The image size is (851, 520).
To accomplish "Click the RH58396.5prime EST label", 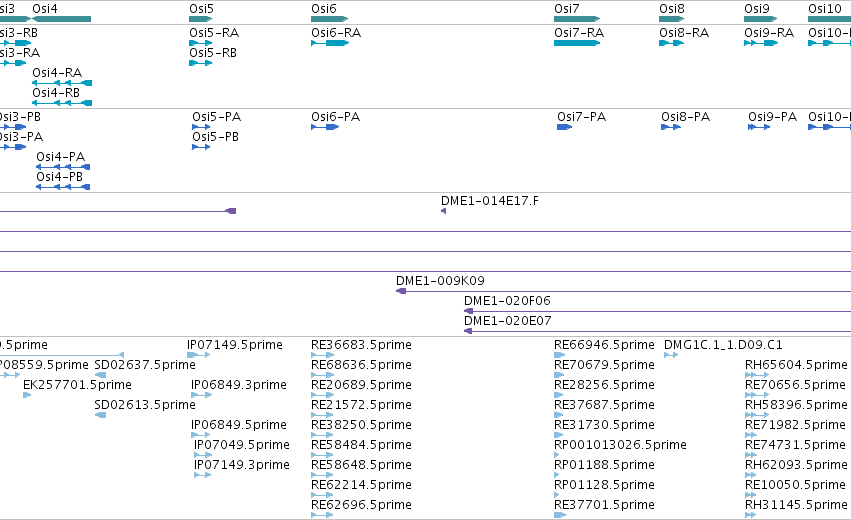I will tap(796, 405).
